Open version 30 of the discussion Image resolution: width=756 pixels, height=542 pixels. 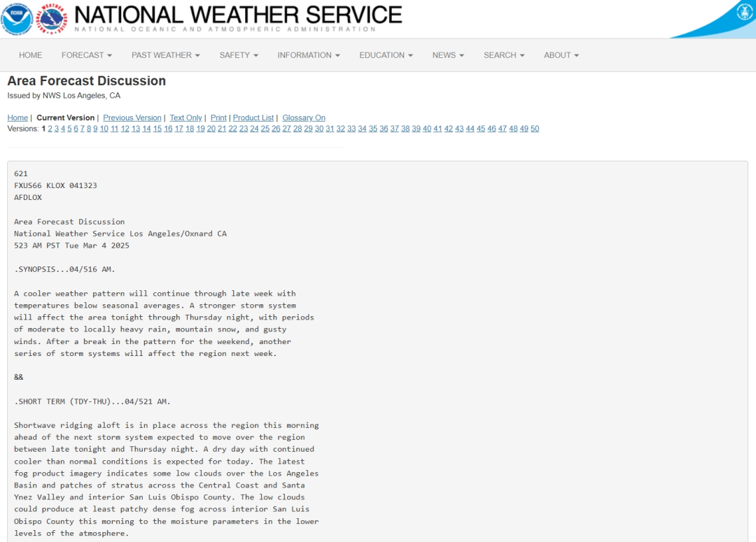[319, 129]
